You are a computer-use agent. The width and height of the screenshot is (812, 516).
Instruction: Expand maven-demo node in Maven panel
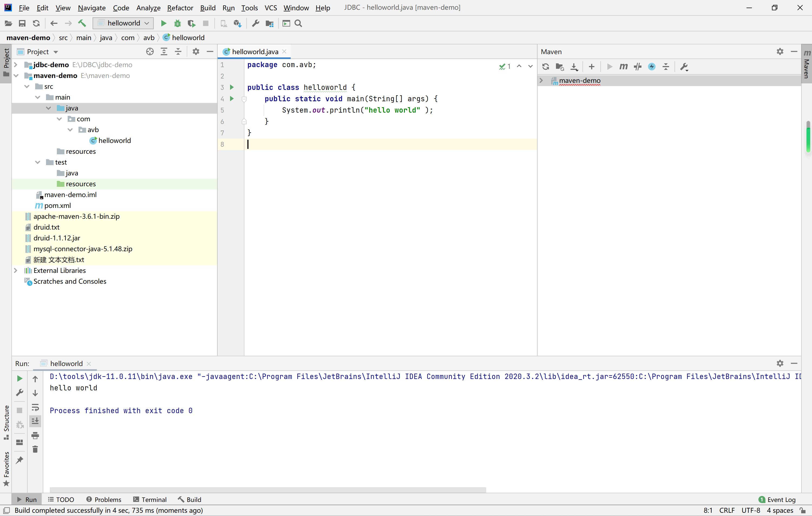pyautogui.click(x=541, y=80)
